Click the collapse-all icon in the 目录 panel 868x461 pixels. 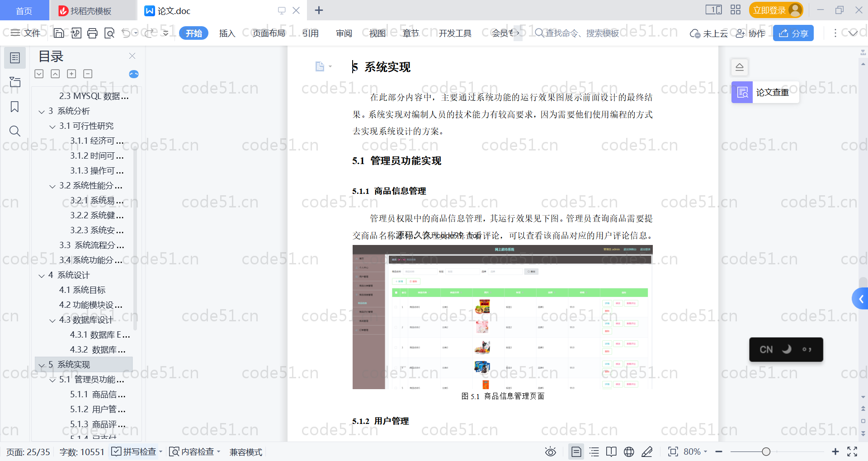point(55,74)
